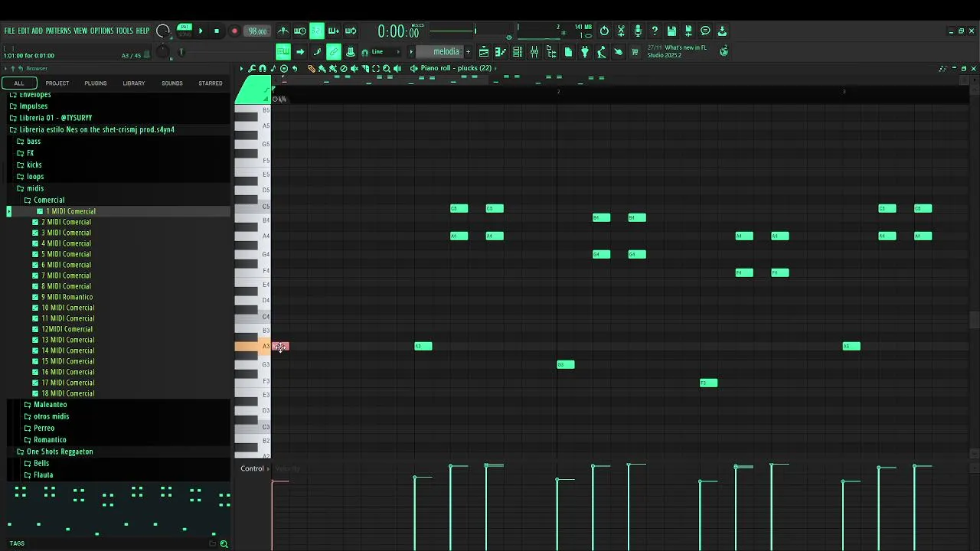The width and height of the screenshot is (980, 551).
Task: Toggle the highlighted link/multilink controllers icon
Action: point(334,52)
